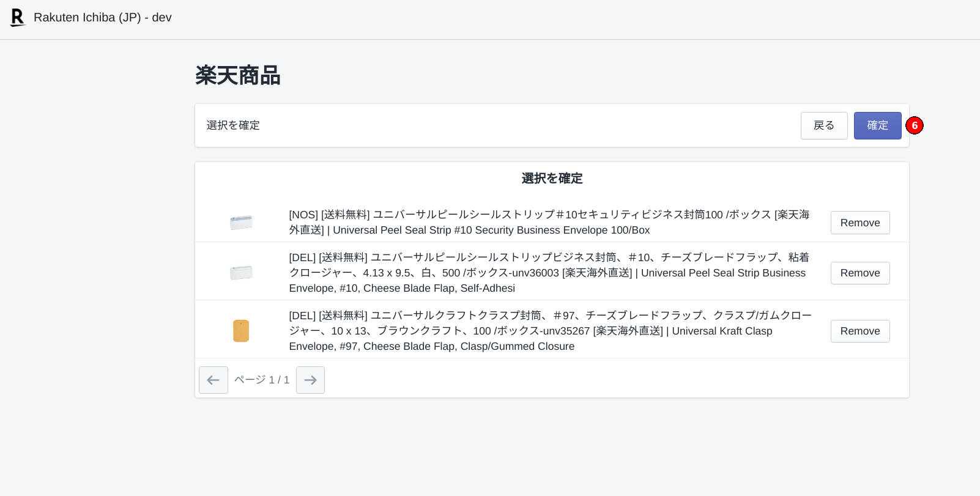Screen dimensions: 980x496
Task: Open the thumbnail of unv36003 envelope item
Action: (x=241, y=273)
